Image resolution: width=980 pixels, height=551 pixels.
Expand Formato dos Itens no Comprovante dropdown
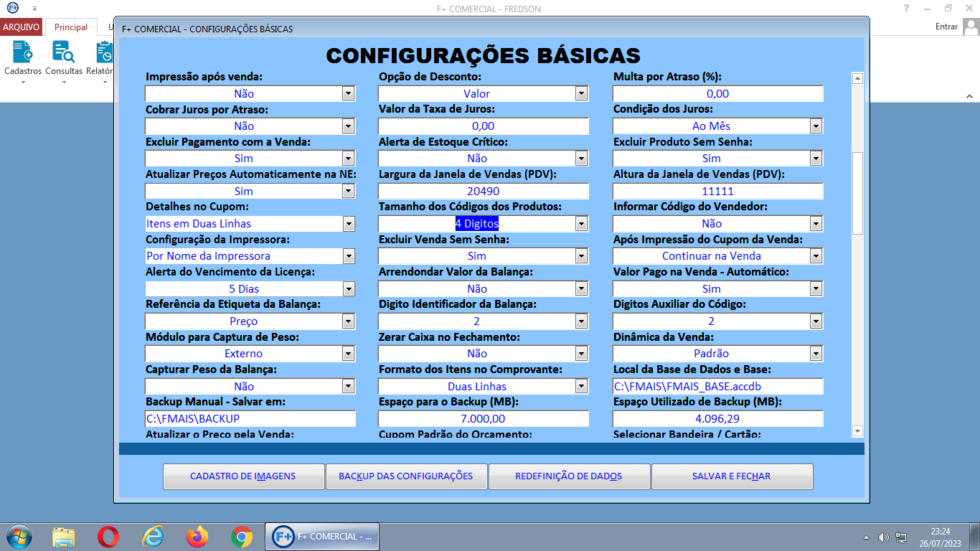pos(581,386)
